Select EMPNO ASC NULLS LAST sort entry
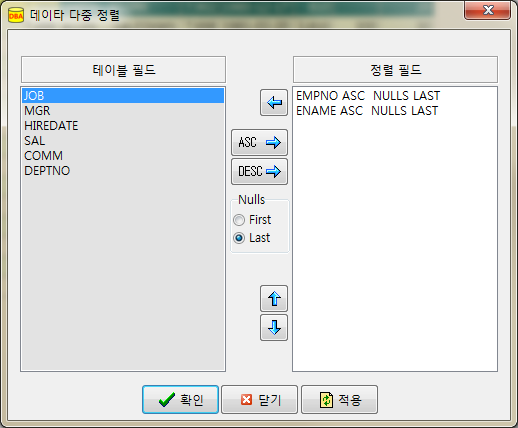Viewport: 518px width, 428px height. (x=395, y=96)
